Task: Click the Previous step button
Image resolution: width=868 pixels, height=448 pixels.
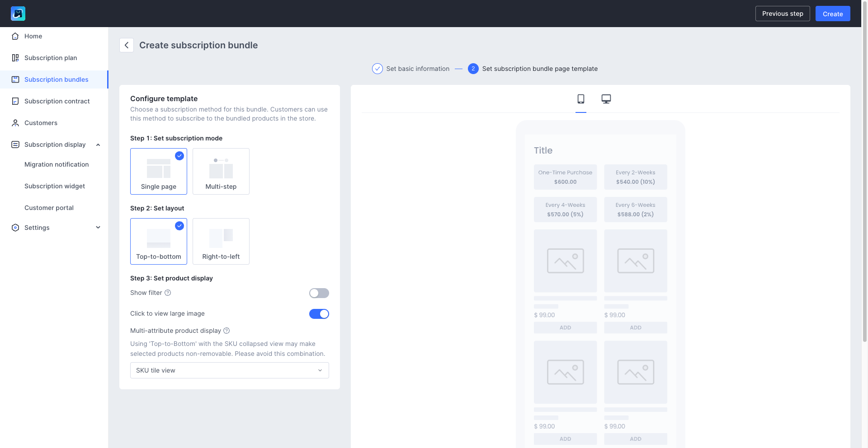Action: click(x=782, y=14)
